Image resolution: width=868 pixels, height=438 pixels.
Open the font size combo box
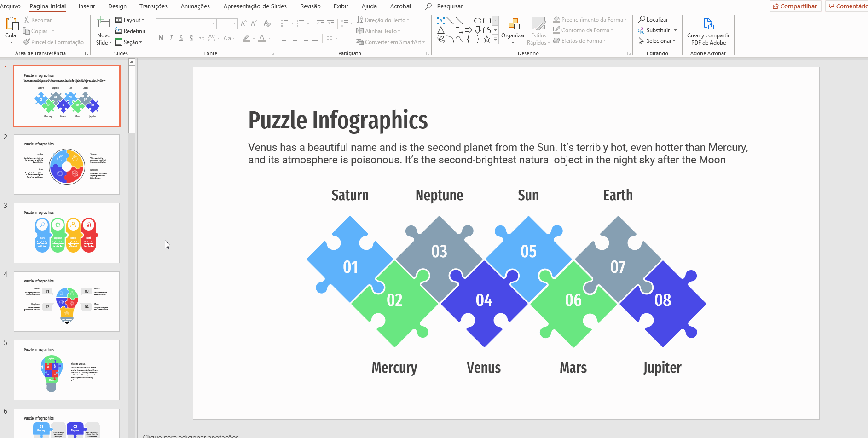point(227,23)
